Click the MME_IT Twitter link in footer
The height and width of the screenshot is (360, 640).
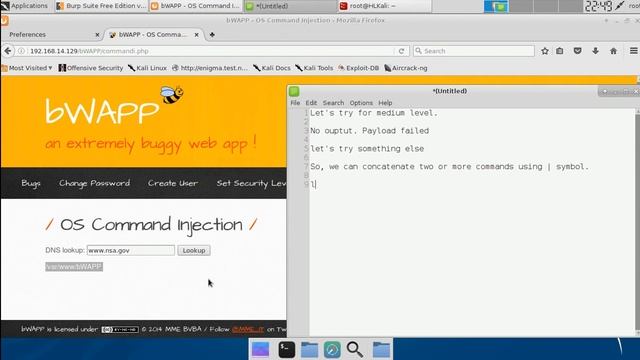[x=248, y=329]
